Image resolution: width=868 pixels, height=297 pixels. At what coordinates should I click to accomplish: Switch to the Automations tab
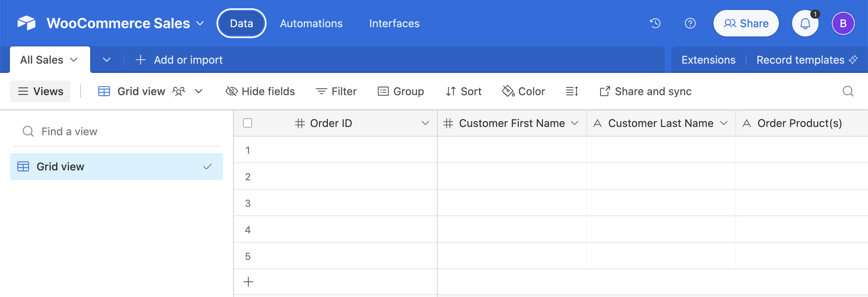pos(311,23)
